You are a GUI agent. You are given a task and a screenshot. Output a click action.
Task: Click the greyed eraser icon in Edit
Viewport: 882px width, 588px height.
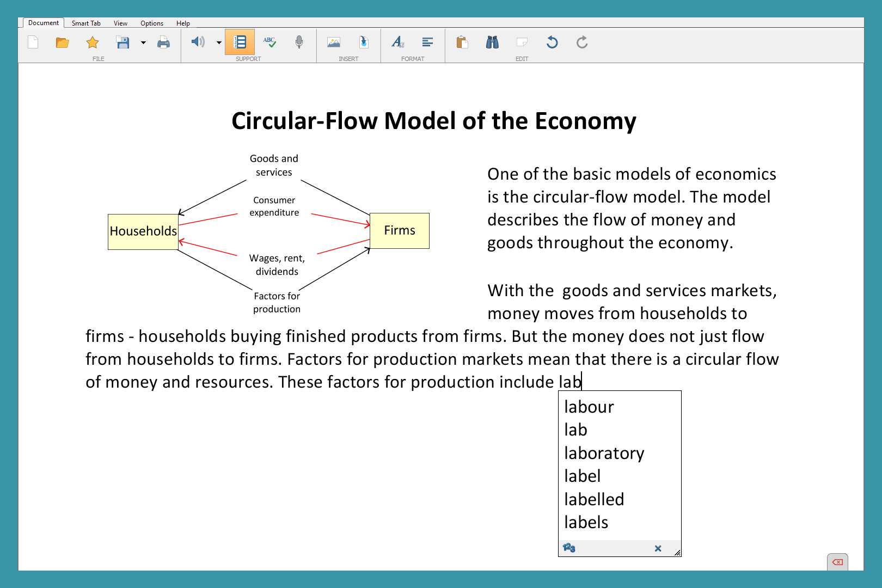tap(522, 42)
